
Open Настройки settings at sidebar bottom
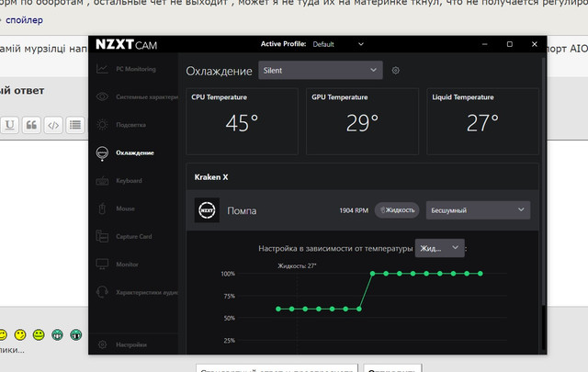(122, 344)
